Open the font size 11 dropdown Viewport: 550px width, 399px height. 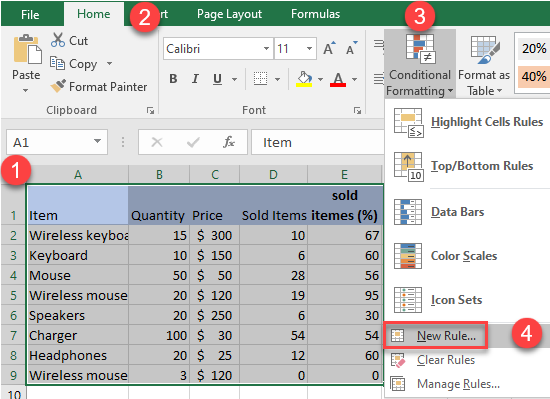[309, 48]
